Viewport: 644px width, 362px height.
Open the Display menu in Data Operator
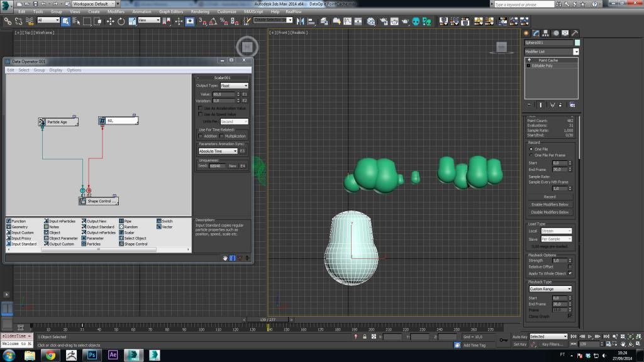coord(55,70)
